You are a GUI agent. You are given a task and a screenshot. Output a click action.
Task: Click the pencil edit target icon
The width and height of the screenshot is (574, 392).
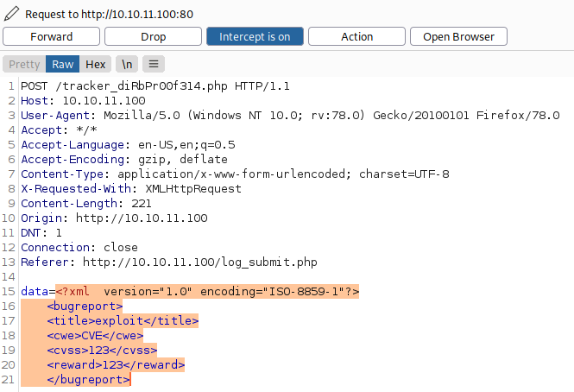point(12,15)
